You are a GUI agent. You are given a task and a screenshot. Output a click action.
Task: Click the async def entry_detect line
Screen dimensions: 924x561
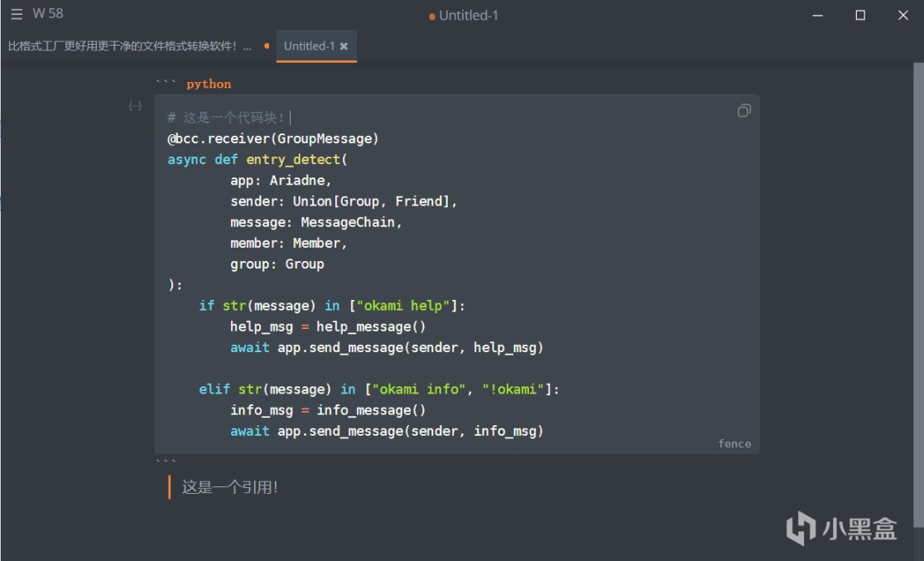click(257, 159)
